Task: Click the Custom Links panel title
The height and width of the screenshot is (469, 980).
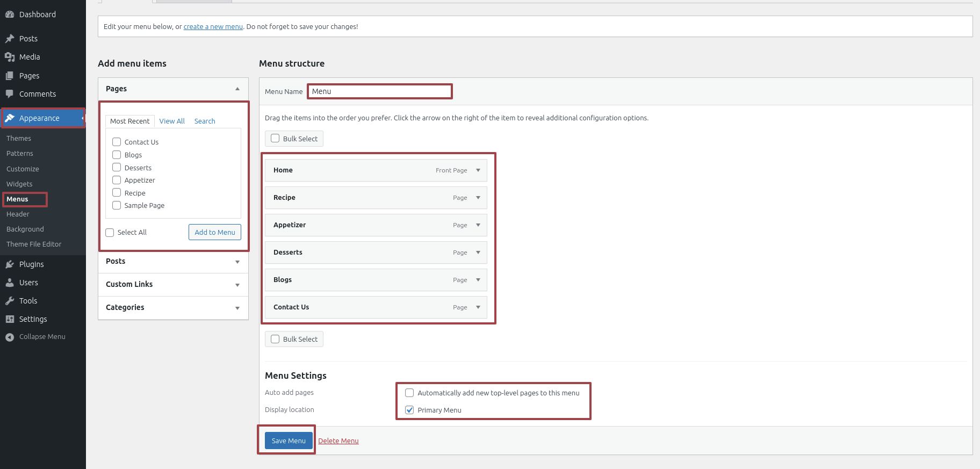Action: pyautogui.click(x=129, y=284)
